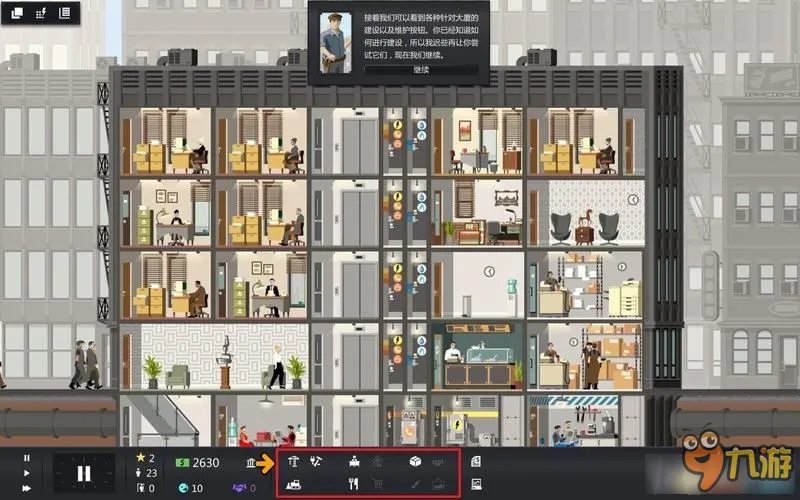Click the green money balance 2630
This screenshot has height=500, width=800.
tap(197, 463)
